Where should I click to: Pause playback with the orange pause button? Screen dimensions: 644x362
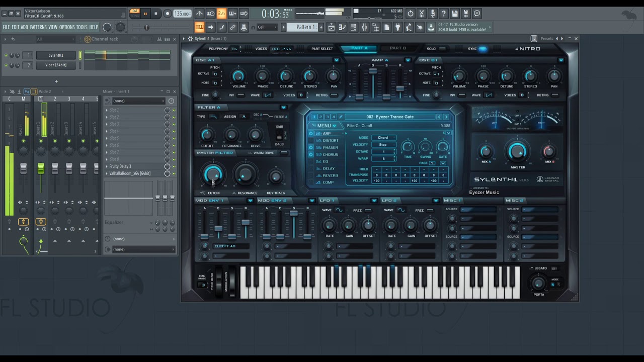pyautogui.click(x=145, y=14)
